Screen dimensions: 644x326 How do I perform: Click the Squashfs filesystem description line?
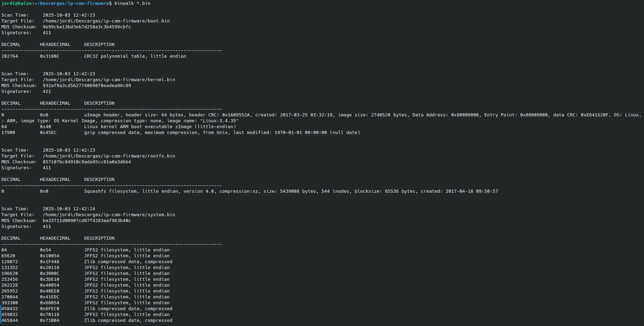pos(291,191)
